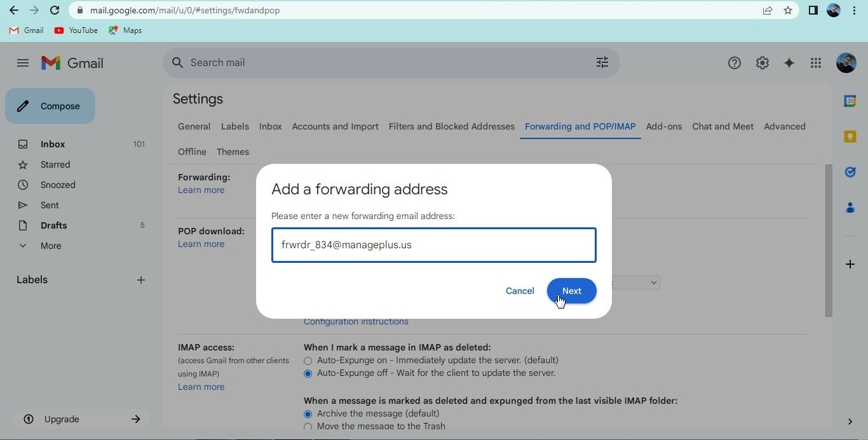Open Google Tasks side panel icon
Viewport: 868px width, 440px height.
tap(850, 172)
